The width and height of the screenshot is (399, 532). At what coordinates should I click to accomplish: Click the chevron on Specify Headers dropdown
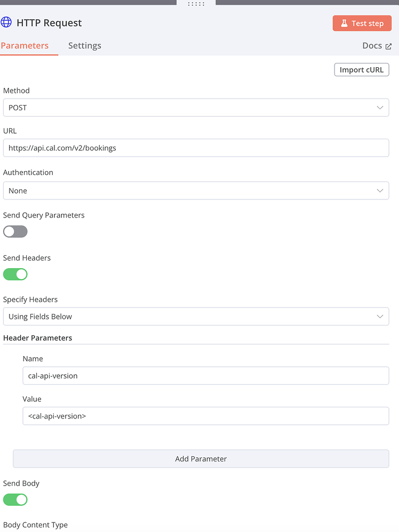click(380, 316)
